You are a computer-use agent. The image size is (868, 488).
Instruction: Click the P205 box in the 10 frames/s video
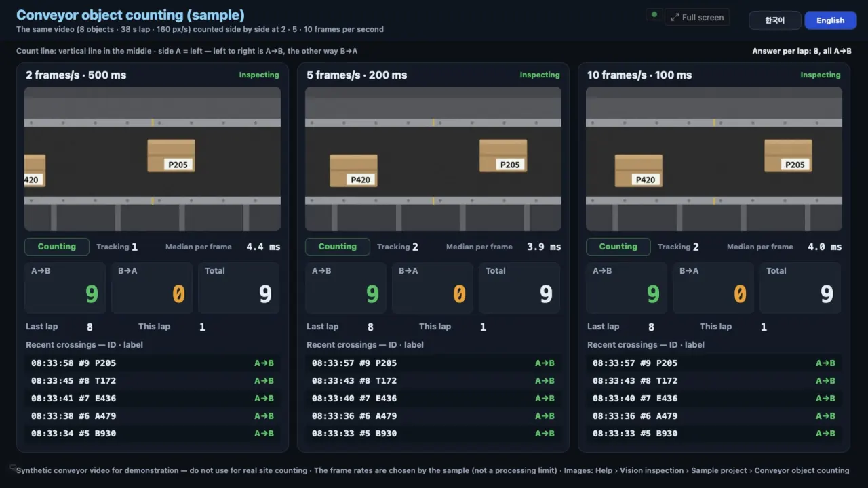click(788, 155)
